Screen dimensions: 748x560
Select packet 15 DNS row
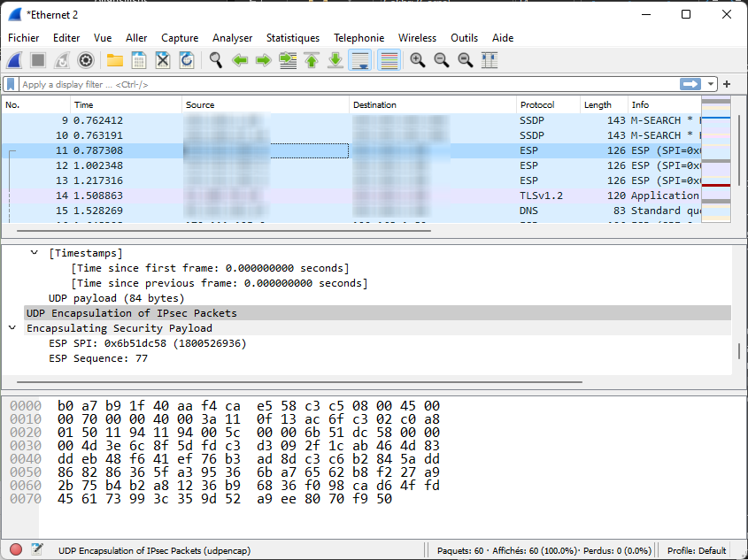tap(351, 211)
